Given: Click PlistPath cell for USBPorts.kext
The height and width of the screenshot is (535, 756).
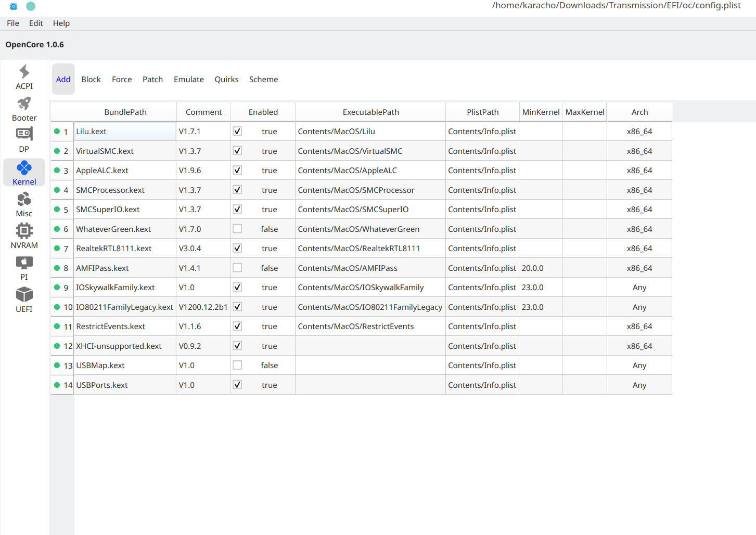Looking at the screenshot, I should coord(483,385).
